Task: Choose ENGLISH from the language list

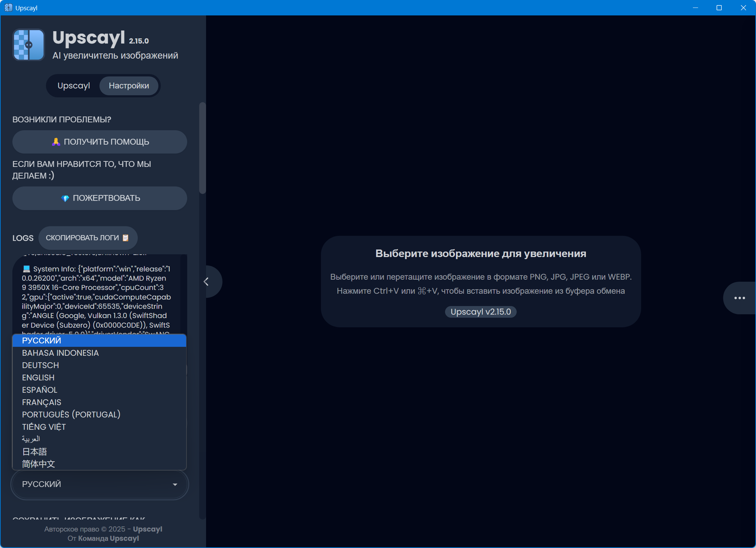Action: (38, 378)
